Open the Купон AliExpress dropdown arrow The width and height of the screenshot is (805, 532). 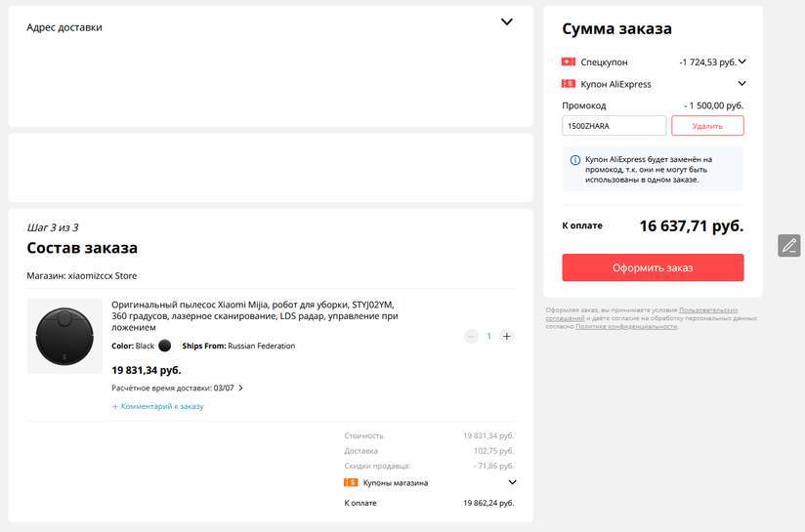[741, 84]
